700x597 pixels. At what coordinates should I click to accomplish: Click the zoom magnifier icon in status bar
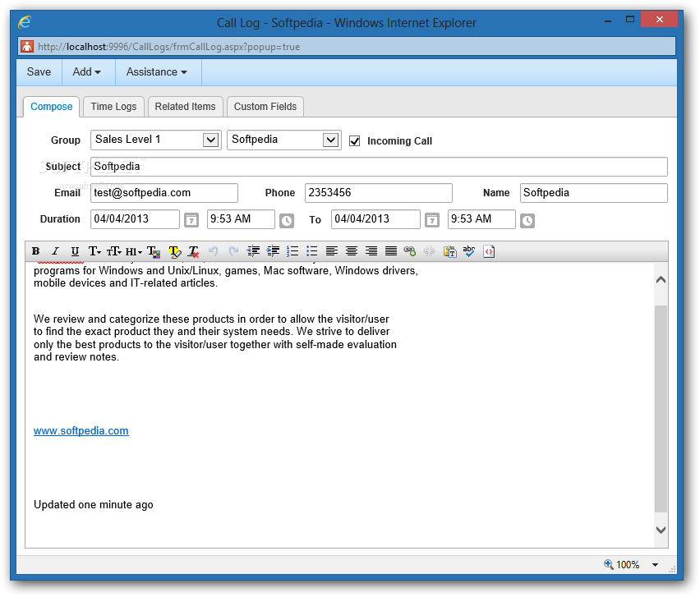[x=608, y=564]
